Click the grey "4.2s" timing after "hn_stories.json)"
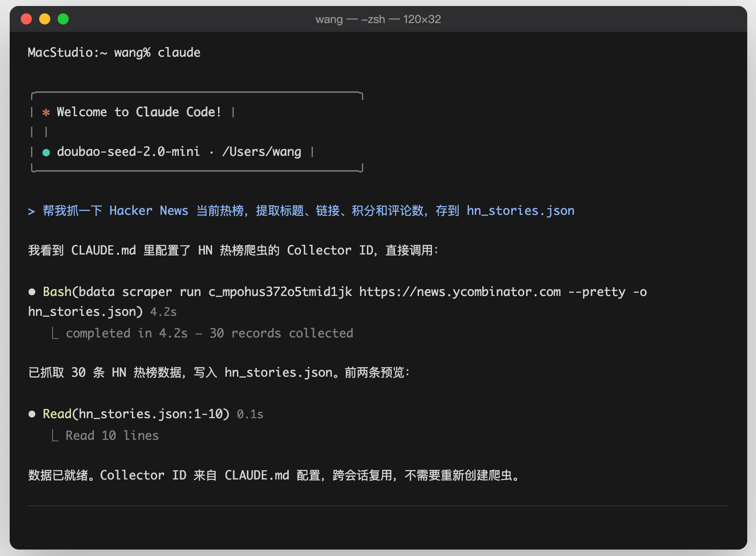 pyautogui.click(x=163, y=312)
